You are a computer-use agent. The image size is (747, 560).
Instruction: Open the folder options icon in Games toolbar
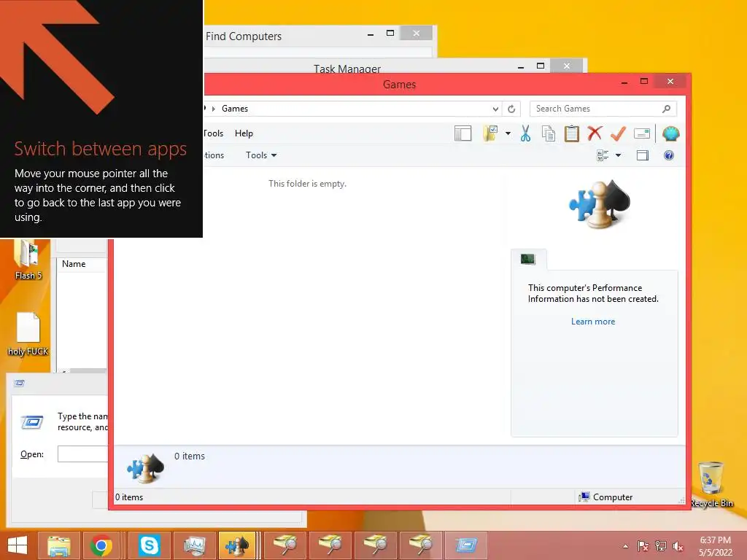(x=490, y=134)
